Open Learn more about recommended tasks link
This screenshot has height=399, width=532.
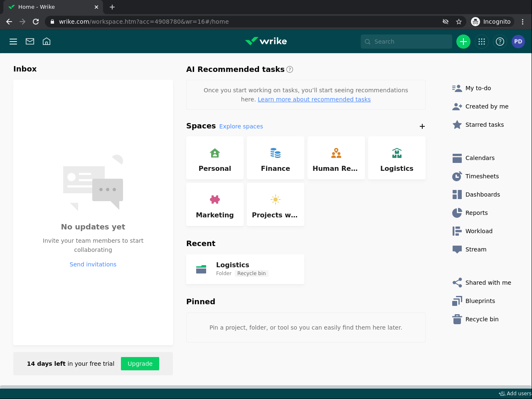[314, 99]
